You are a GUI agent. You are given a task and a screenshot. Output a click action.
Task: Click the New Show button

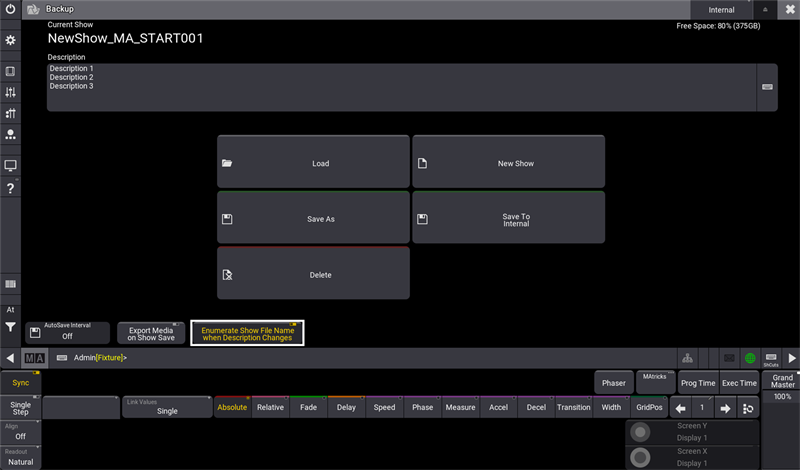click(x=508, y=163)
